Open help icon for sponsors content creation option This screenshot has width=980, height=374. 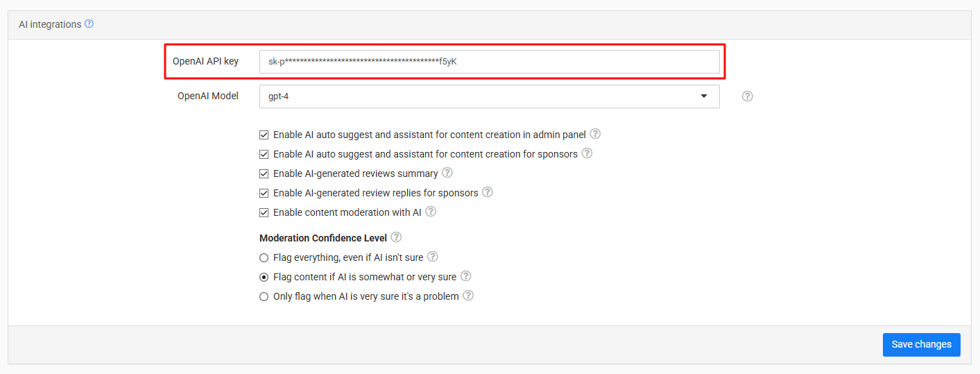pyautogui.click(x=587, y=153)
